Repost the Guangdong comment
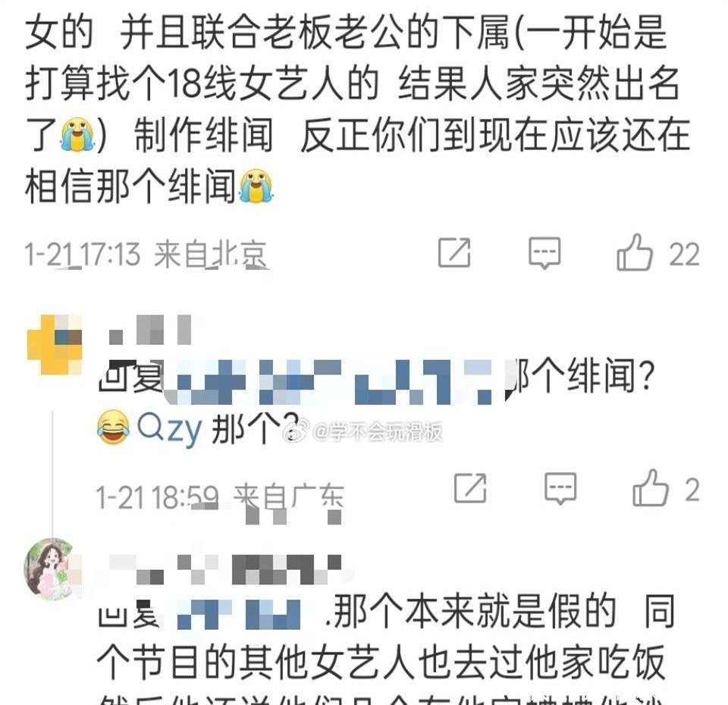 470,488
